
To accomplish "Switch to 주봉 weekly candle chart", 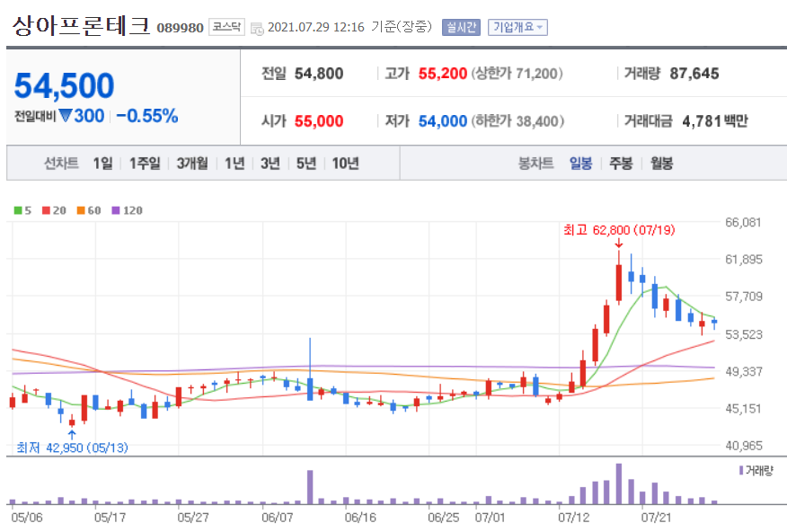I will [621, 164].
